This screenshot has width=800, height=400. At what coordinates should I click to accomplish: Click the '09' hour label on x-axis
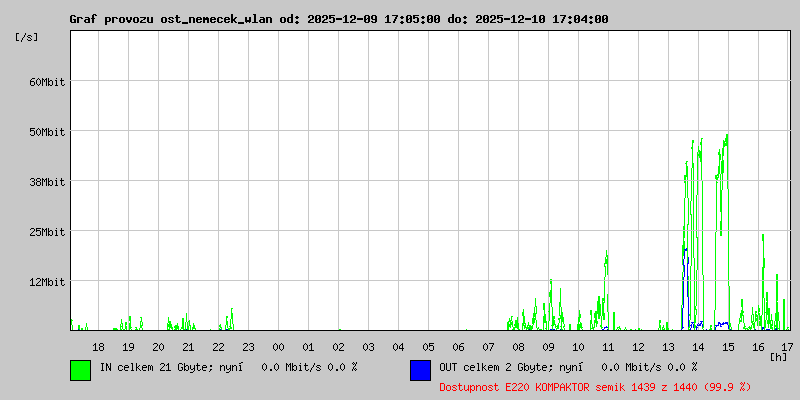tap(548, 347)
